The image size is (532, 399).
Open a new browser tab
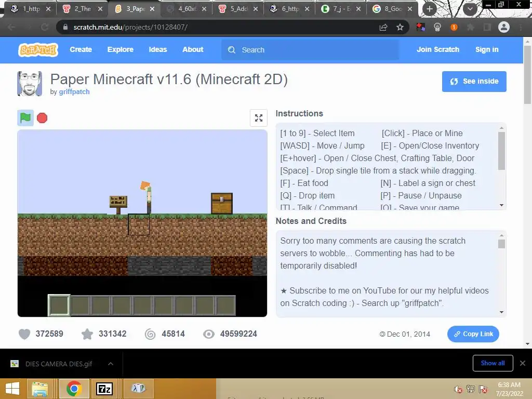click(x=430, y=9)
